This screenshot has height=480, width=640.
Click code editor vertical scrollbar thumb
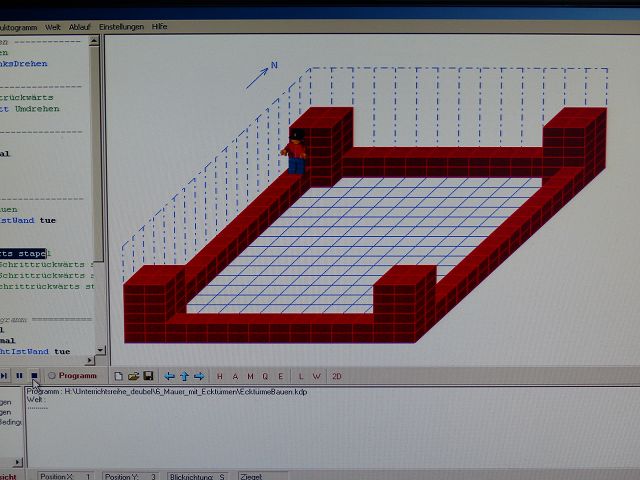coord(97,153)
